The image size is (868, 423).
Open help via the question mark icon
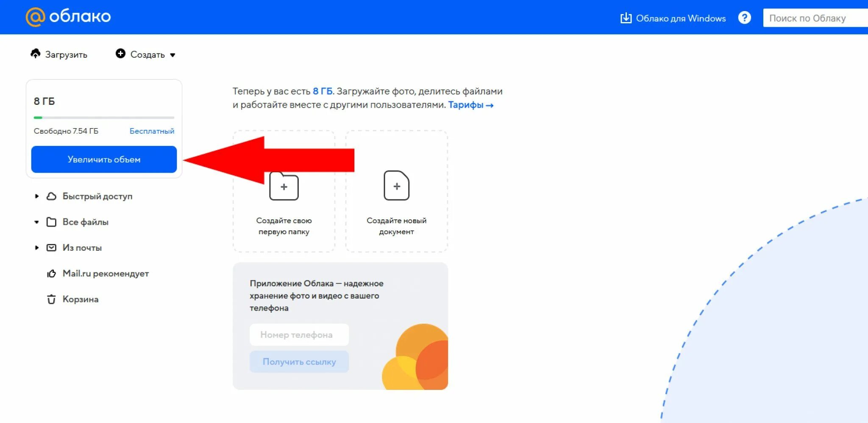744,18
